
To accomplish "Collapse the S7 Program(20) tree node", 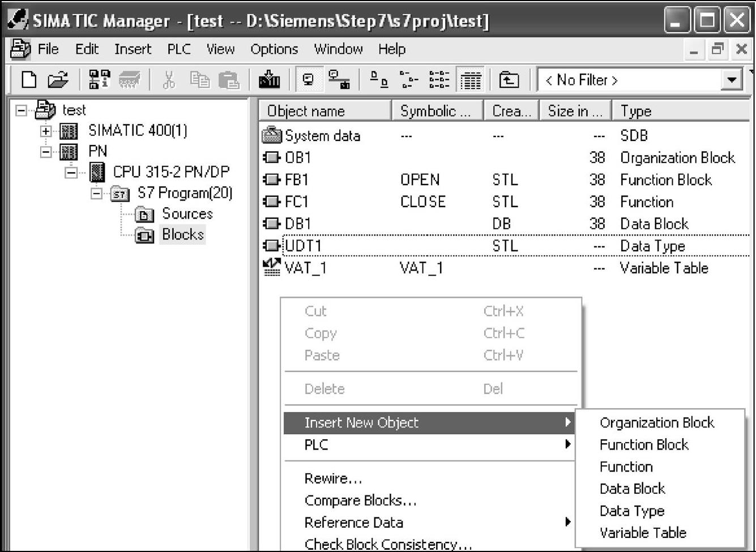I will 96,194.
